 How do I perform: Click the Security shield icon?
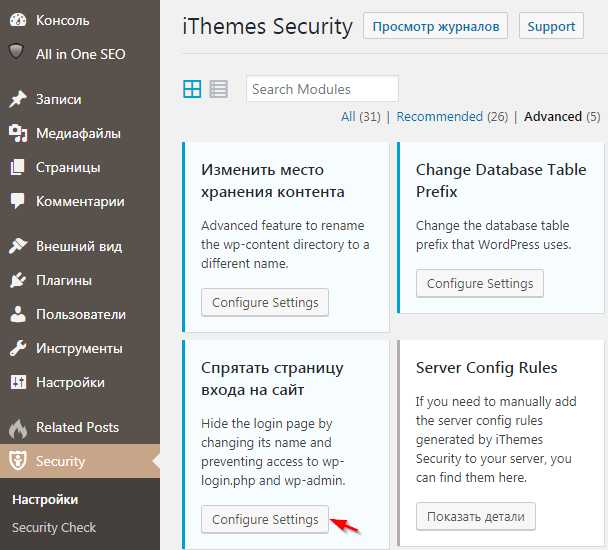[x=17, y=462]
